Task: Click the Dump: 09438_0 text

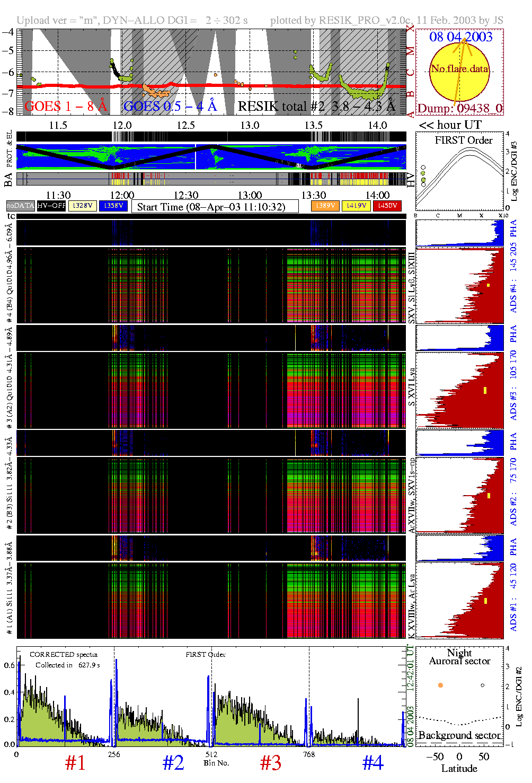Action: [x=459, y=109]
